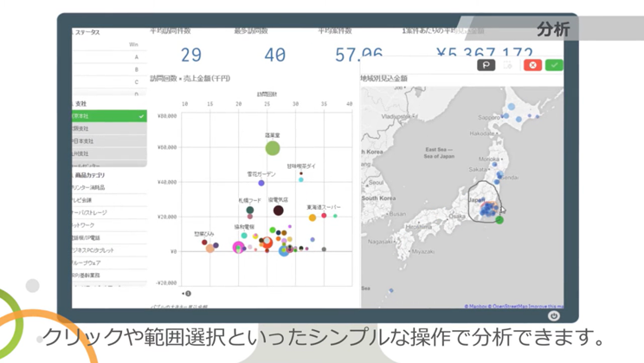Image resolution: width=644 pixels, height=363 pixels.
Task: Click Hakodate label on map
Action: (x=482, y=133)
